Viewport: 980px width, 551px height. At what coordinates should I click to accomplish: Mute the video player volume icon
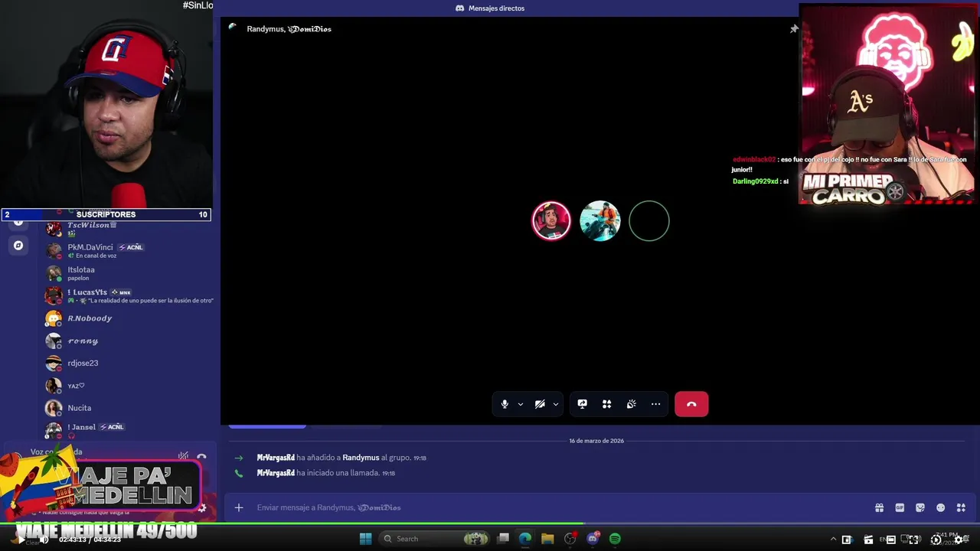point(44,540)
